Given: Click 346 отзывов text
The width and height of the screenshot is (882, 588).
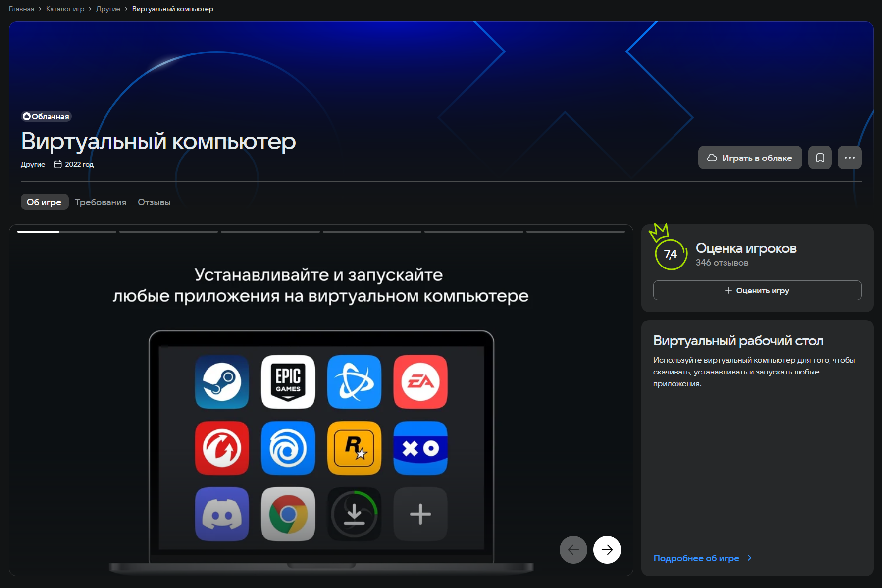Looking at the screenshot, I should click(x=722, y=263).
